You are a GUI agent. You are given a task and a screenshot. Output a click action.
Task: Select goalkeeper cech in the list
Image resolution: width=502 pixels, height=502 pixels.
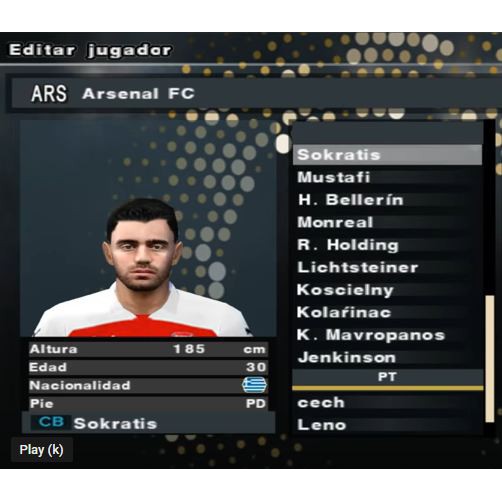pyautogui.click(x=388, y=402)
